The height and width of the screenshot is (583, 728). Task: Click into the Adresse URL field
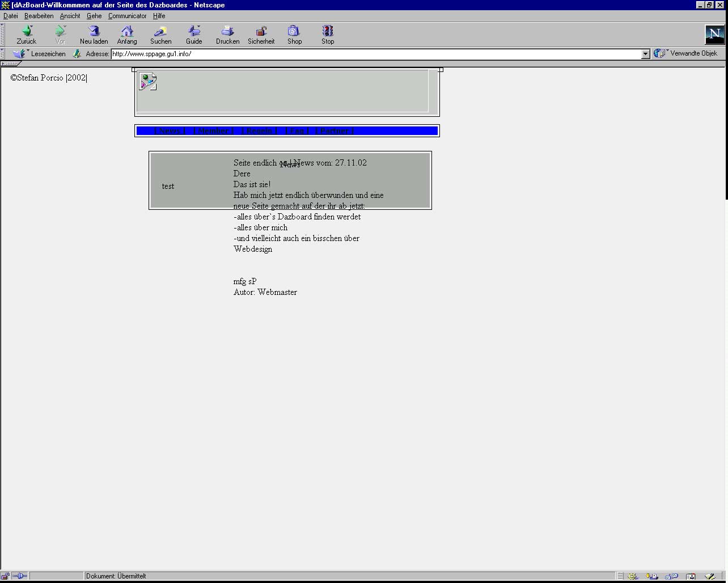click(x=374, y=54)
